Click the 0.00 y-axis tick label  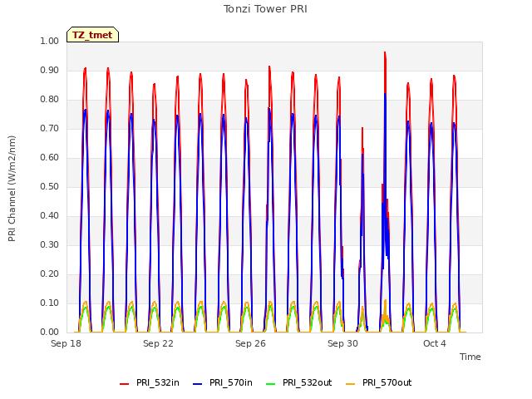50,332
